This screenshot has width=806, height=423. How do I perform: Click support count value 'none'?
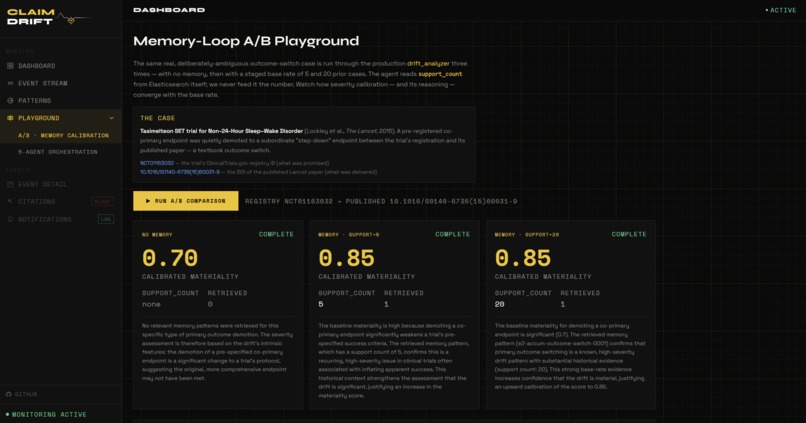tap(151, 304)
